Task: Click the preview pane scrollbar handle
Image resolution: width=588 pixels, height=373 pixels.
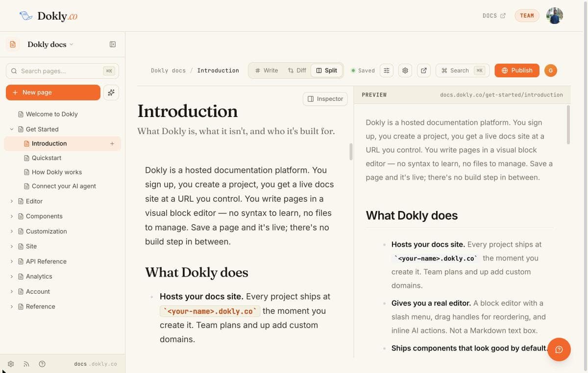Action: tap(568, 124)
